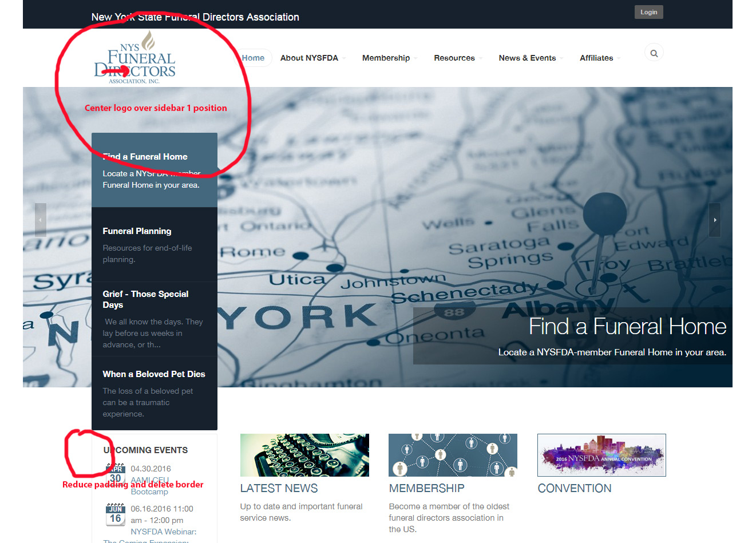
Task: Click the network graphic above Membership
Action: pyautogui.click(x=453, y=455)
